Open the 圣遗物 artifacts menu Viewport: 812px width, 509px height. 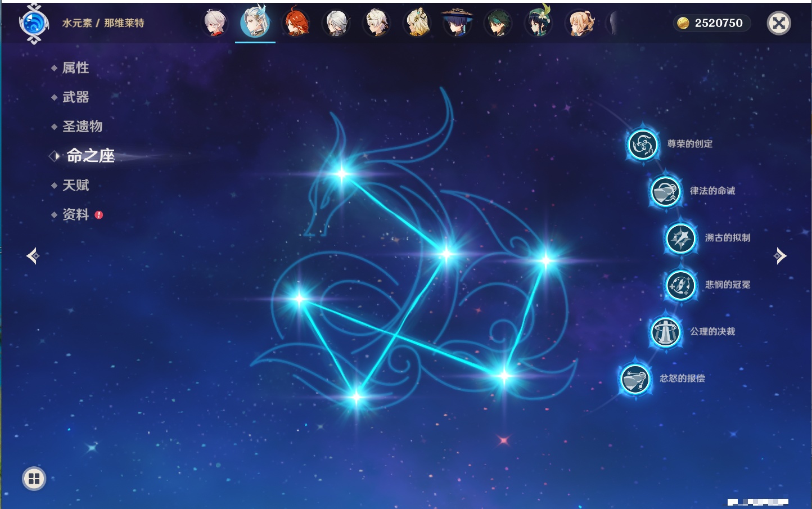[x=82, y=127]
